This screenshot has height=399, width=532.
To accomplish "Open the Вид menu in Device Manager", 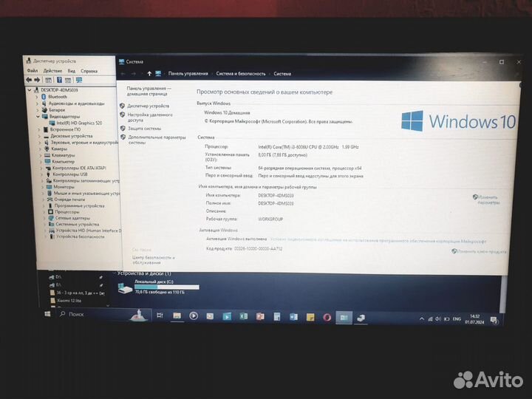I will coord(71,71).
